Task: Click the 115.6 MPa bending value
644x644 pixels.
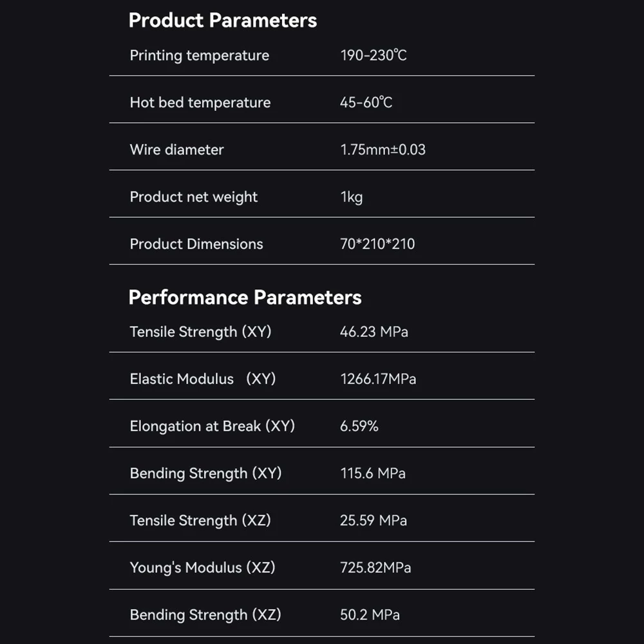Action: [373, 473]
